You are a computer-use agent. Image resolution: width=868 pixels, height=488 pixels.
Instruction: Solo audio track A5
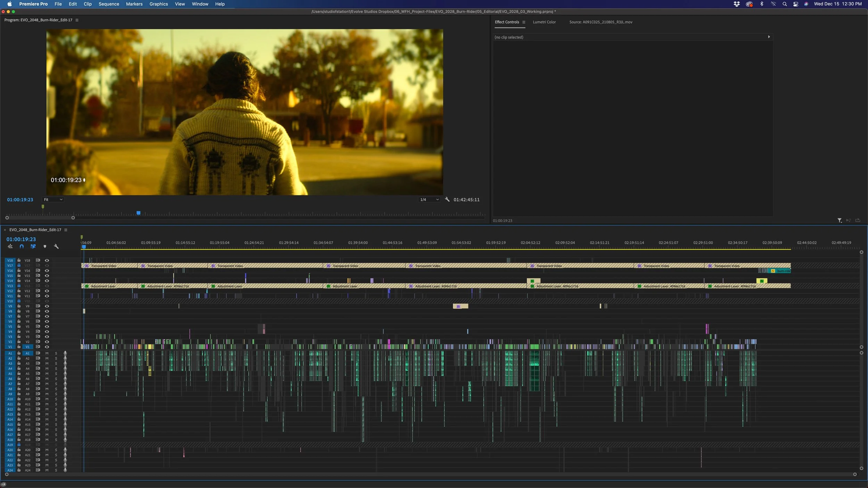click(x=56, y=373)
